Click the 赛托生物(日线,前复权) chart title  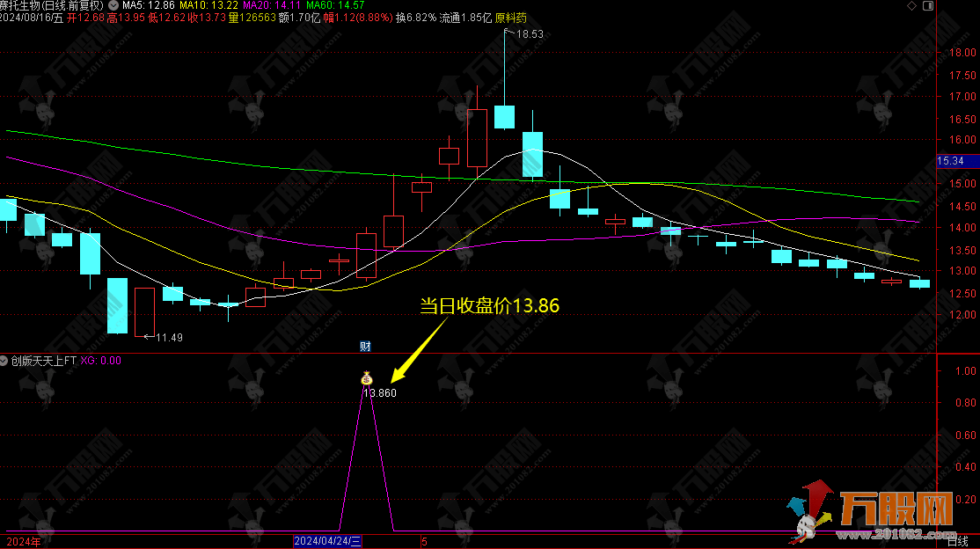click(x=52, y=5)
